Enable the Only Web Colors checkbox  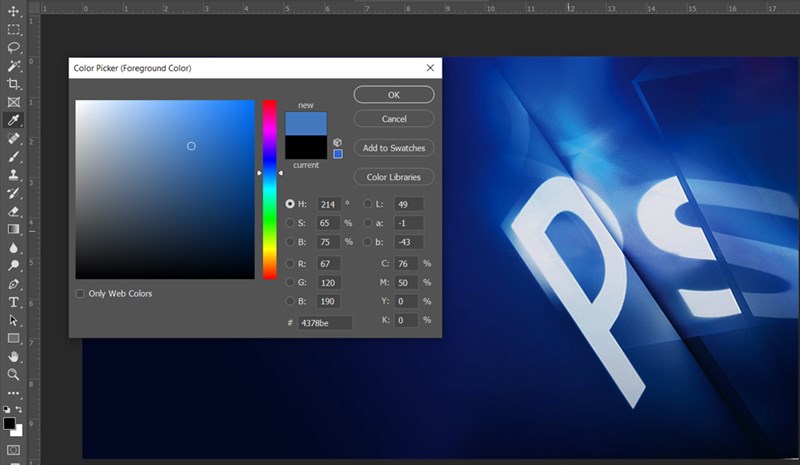click(x=80, y=293)
